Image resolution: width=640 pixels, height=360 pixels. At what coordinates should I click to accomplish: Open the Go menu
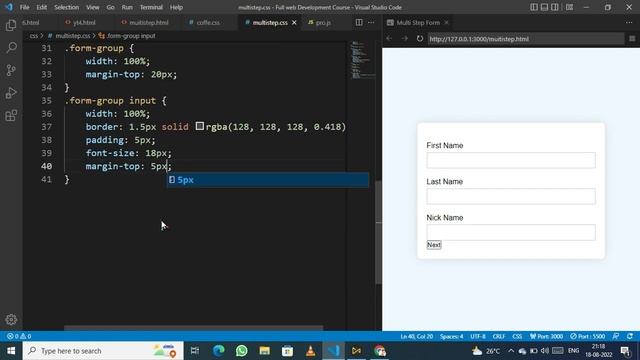pos(110,7)
